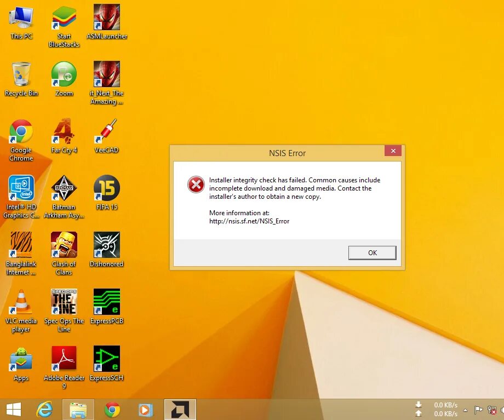Launch Internet Explorer from the taskbar
The width and height of the screenshot is (504, 420).
coord(44,410)
